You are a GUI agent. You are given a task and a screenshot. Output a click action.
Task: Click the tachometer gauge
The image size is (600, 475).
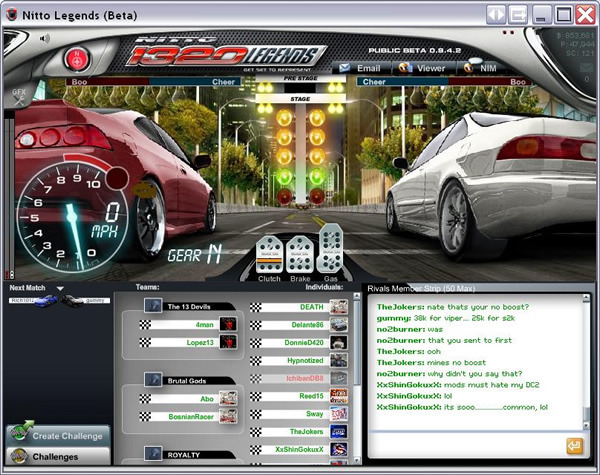pyautogui.click(x=73, y=216)
